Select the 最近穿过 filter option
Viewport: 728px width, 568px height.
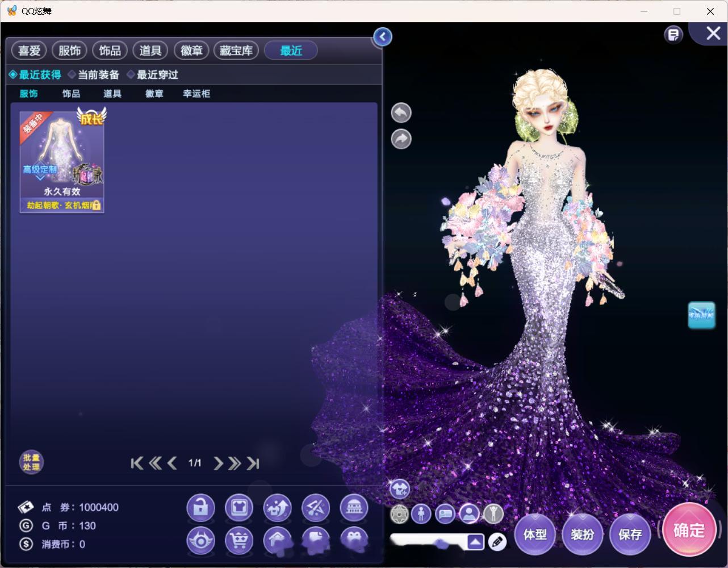pos(152,74)
